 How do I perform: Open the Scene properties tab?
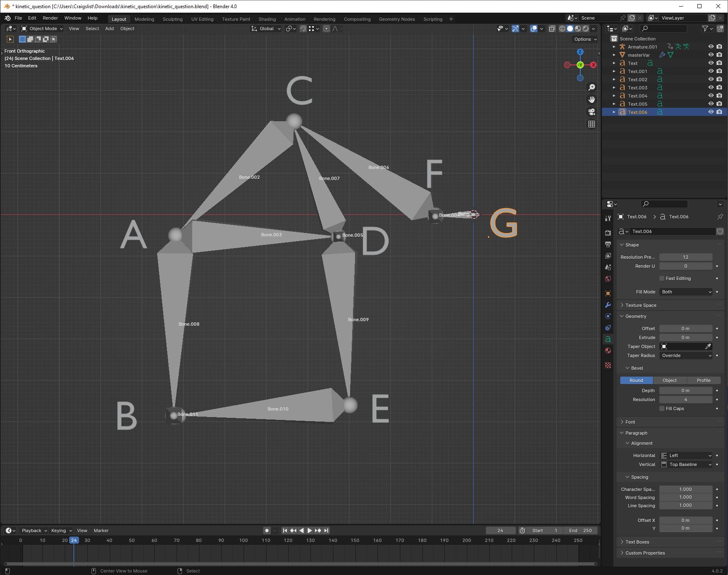click(x=608, y=267)
